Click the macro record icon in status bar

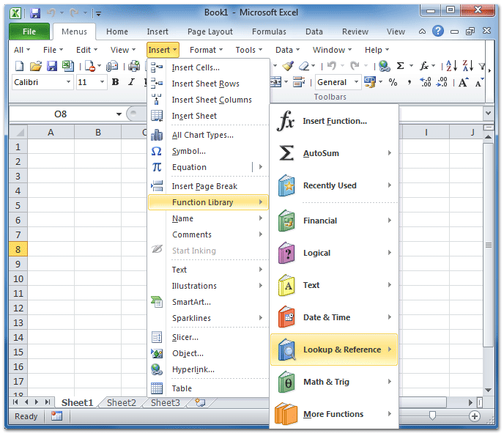(56, 416)
